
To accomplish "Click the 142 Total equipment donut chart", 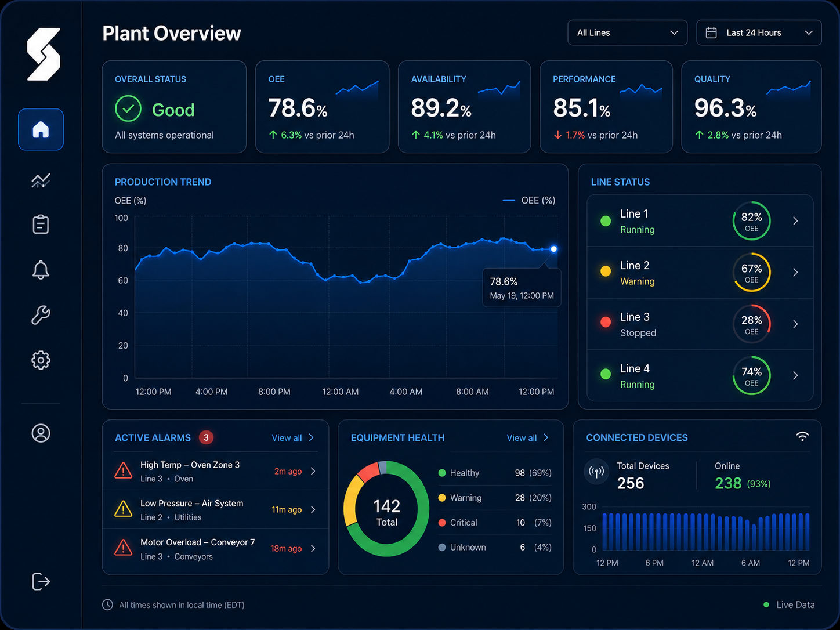I will tap(386, 509).
